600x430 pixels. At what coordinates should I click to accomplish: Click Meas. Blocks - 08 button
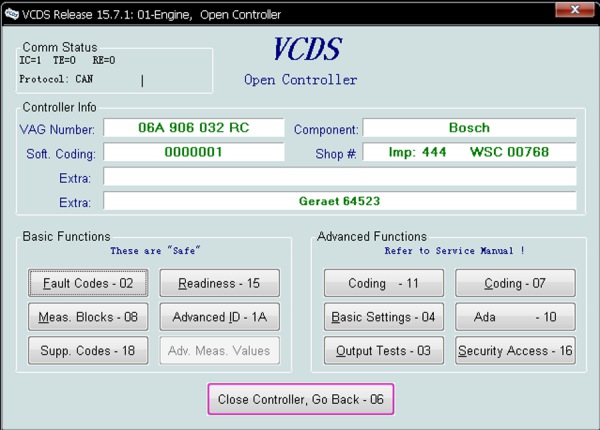point(88,317)
